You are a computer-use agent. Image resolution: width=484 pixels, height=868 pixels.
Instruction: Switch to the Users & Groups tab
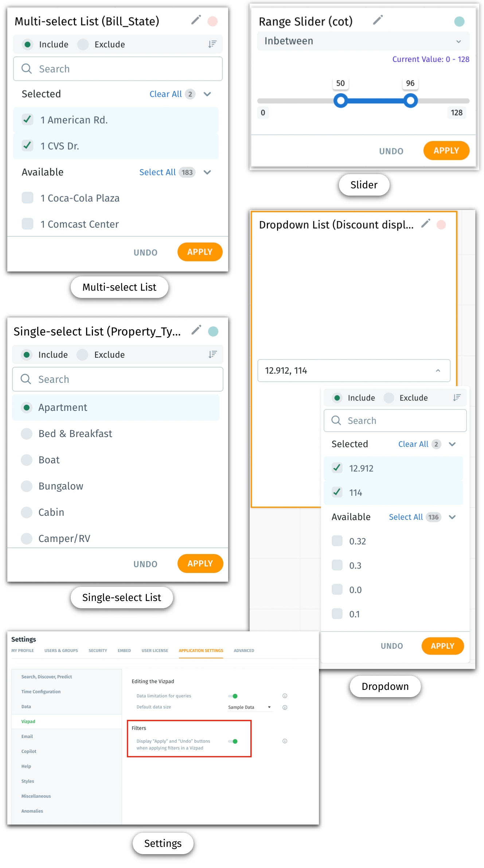point(61,651)
